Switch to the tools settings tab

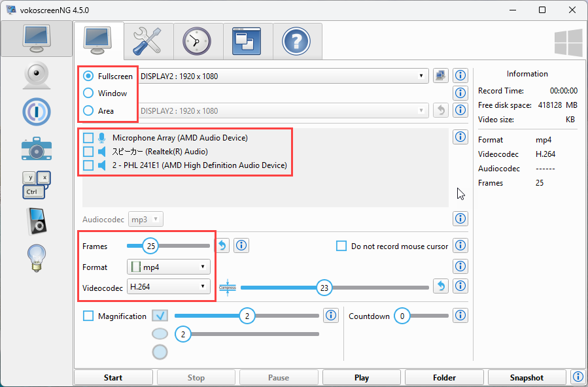pos(148,41)
